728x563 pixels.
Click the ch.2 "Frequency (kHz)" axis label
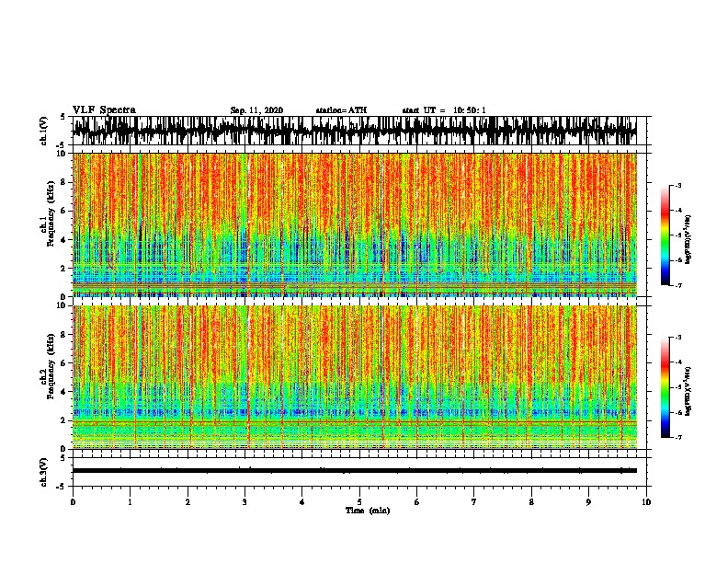51,366
